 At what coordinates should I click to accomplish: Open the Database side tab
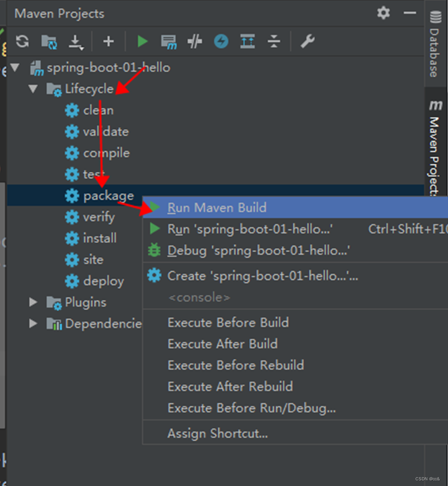[435, 44]
